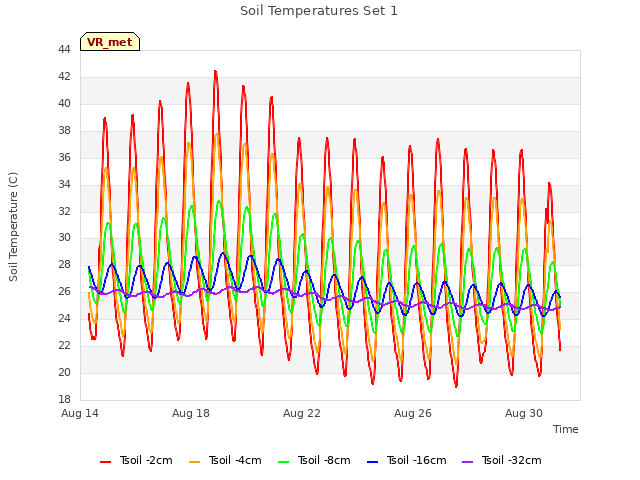Image resolution: width=640 pixels, height=480 pixels.
Task: Click the VR_met annotation label
Action: click(110, 42)
